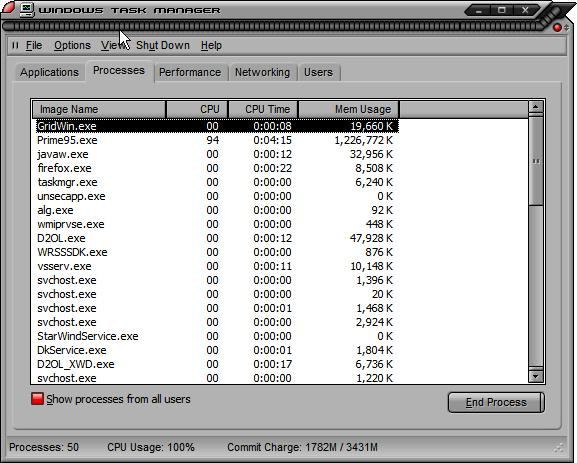Click the Commit Charge status entry

pyautogui.click(x=302, y=447)
